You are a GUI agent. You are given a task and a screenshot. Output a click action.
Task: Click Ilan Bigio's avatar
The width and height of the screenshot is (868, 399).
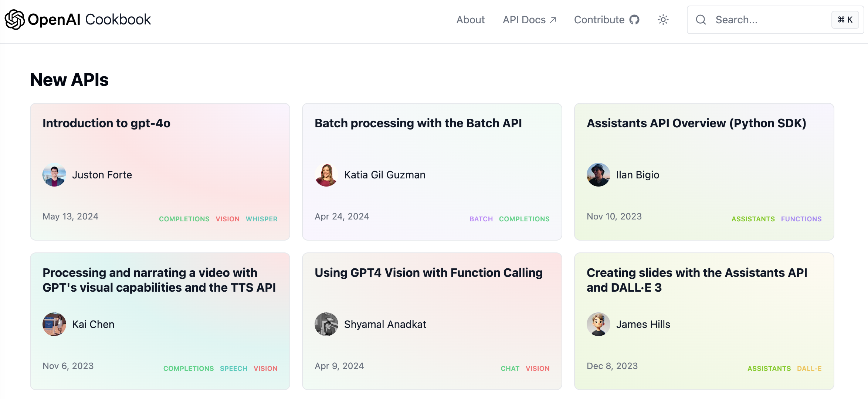click(599, 175)
